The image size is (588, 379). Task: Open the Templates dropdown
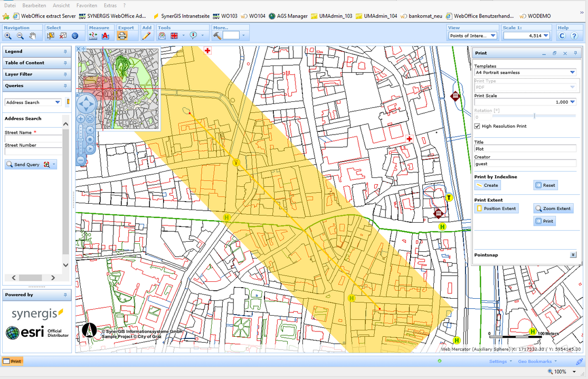click(x=572, y=73)
